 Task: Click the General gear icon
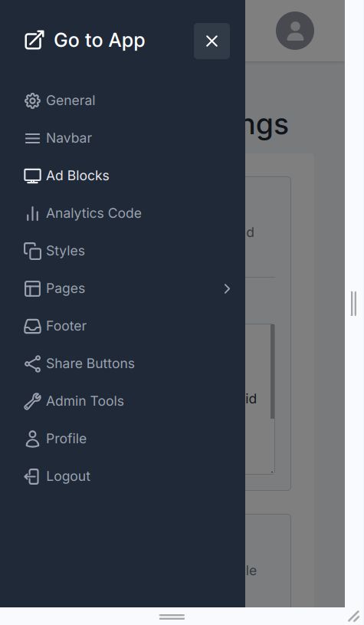coord(32,101)
